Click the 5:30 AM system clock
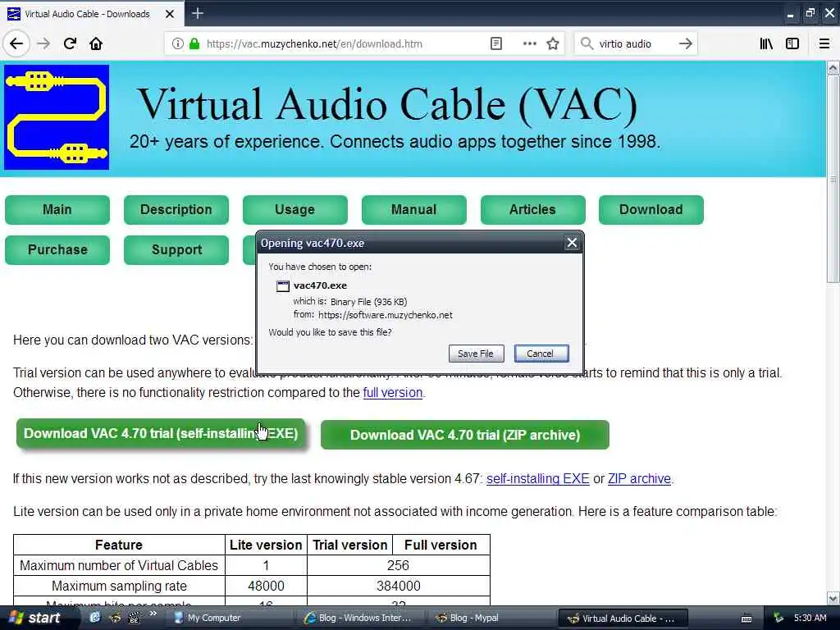 coord(810,619)
